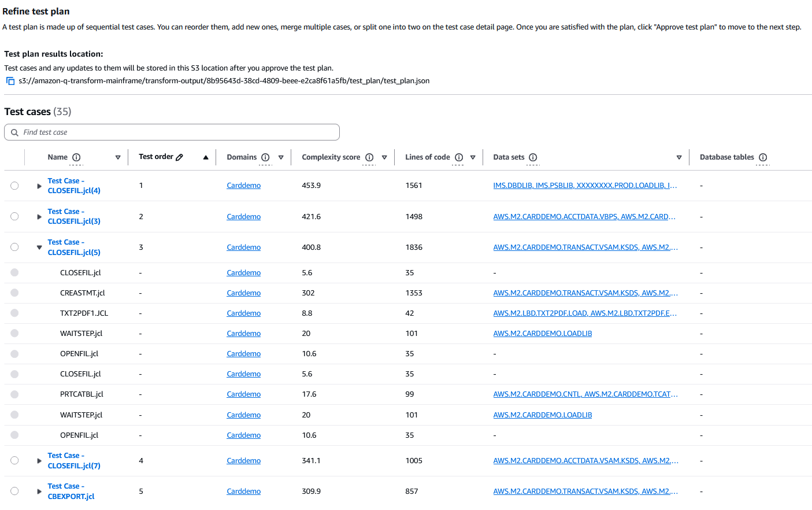Select radio button for Test Case CLOSEFIL.jcl(3)
The width and height of the screenshot is (812, 510).
tap(14, 216)
